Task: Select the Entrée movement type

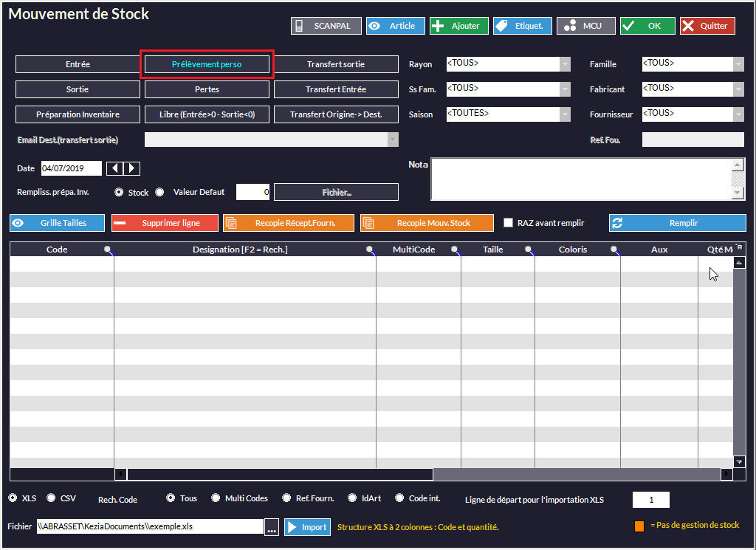Action: pos(78,64)
